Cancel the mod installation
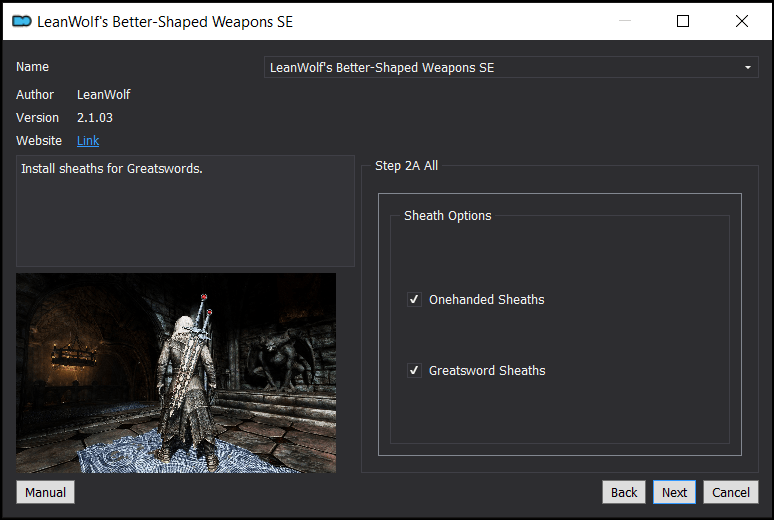The height and width of the screenshot is (520, 774). pyautogui.click(x=730, y=492)
